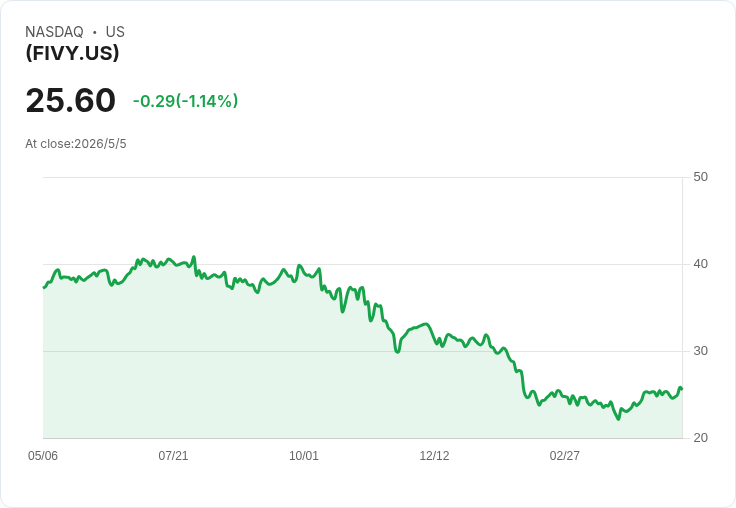Click the dip near price 30 in November

click(398, 351)
